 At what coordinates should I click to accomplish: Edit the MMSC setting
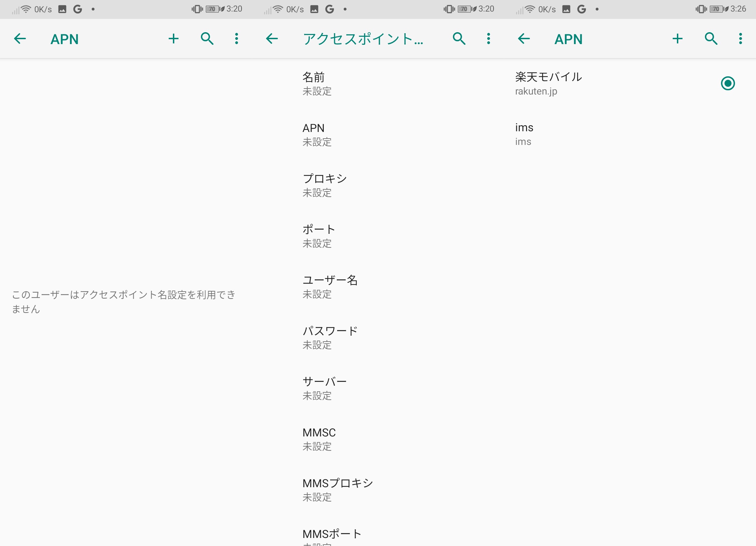coord(378,439)
